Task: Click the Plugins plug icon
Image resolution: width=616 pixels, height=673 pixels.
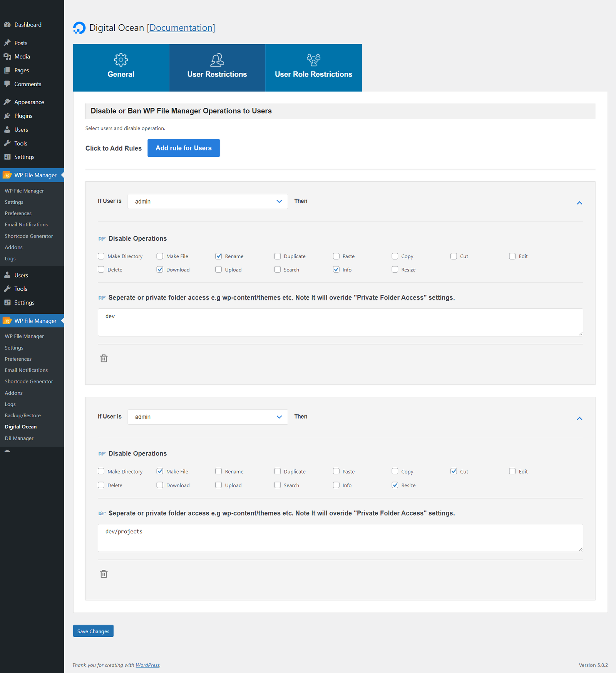Action: pyautogui.click(x=7, y=116)
